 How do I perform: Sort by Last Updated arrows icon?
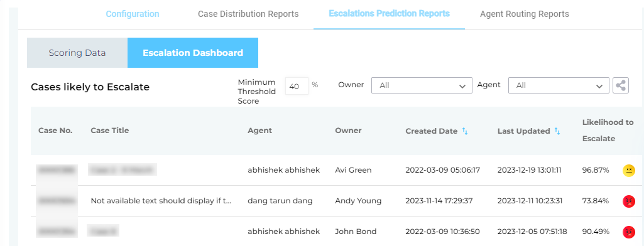click(x=557, y=131)
